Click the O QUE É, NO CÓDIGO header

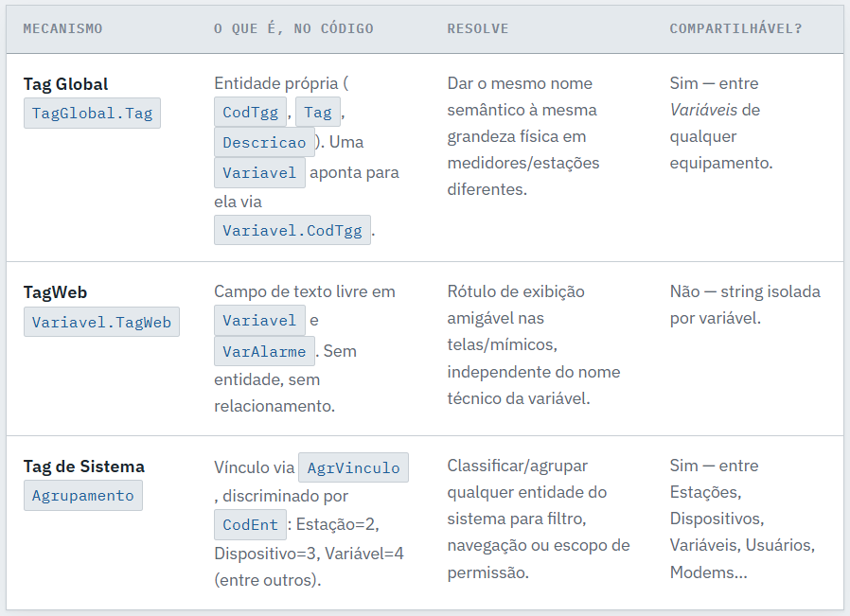click(x=293, y=28)
